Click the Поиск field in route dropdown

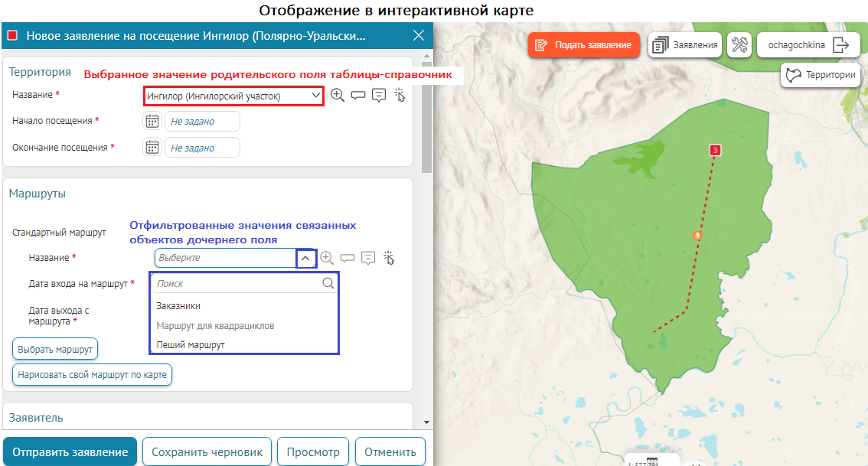[x=237, y=283]
